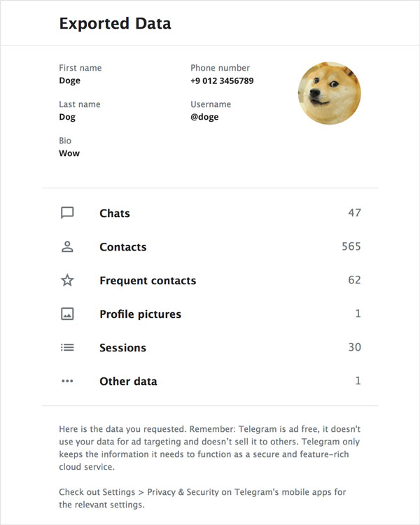The height and width of the screenshot is (525, 420).
Task: Click the sessions count 30
Action: [354, 347]
